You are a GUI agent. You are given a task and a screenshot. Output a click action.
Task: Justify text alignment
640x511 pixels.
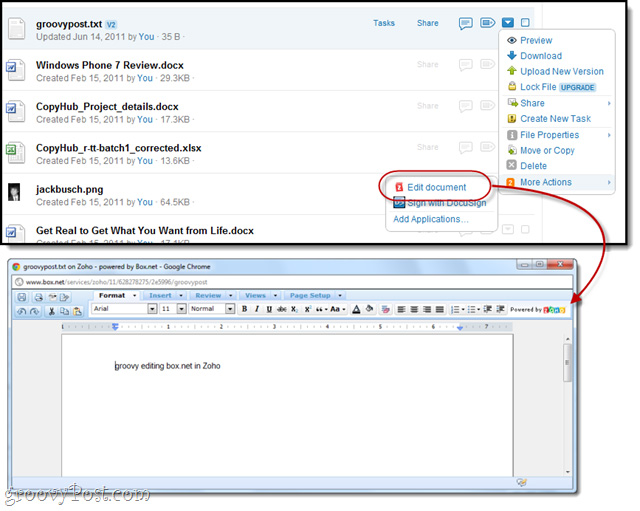click(x=440, y=309)
